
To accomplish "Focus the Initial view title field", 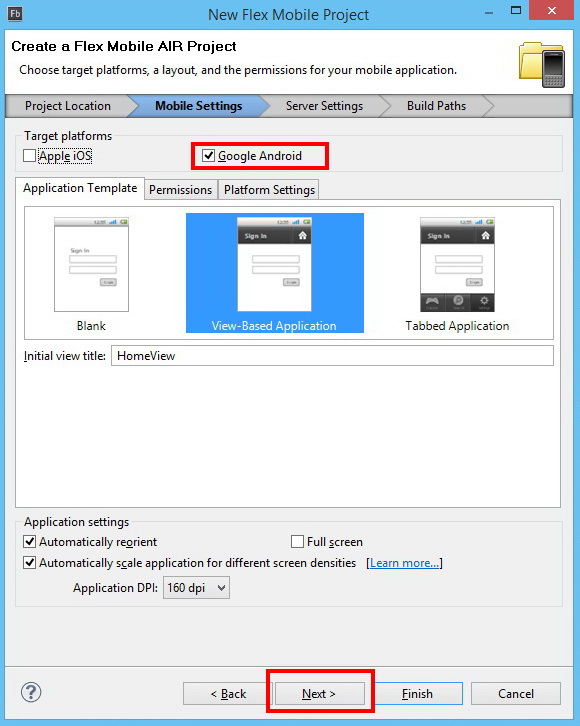I will (332, 356).
